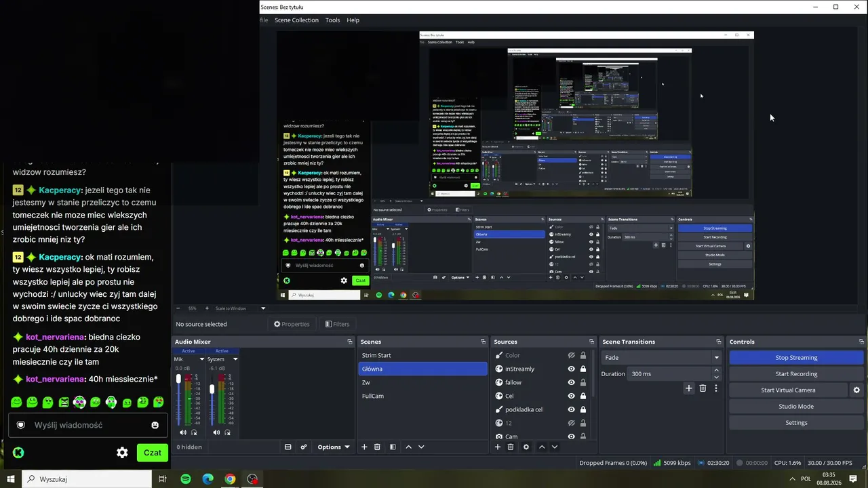Click Stop Streaming button
Viewport: 868px width, 488px height.
pos(796,358)
